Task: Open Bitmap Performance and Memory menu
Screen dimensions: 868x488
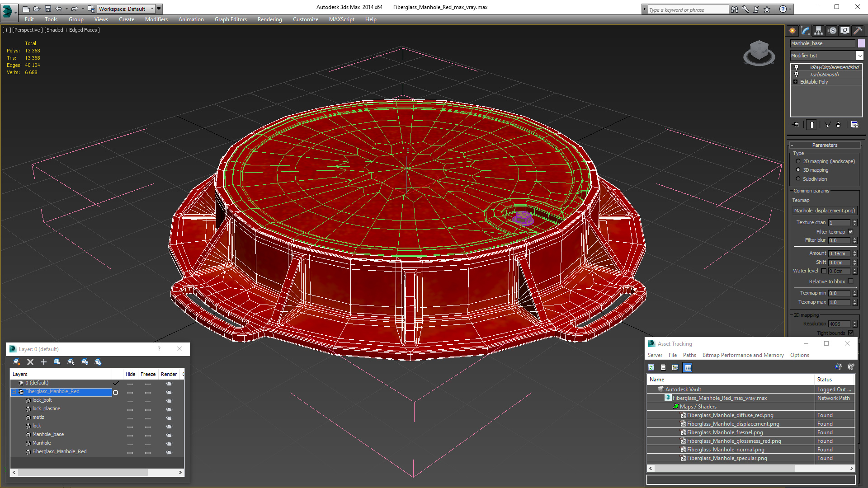Action: point(743,355)
